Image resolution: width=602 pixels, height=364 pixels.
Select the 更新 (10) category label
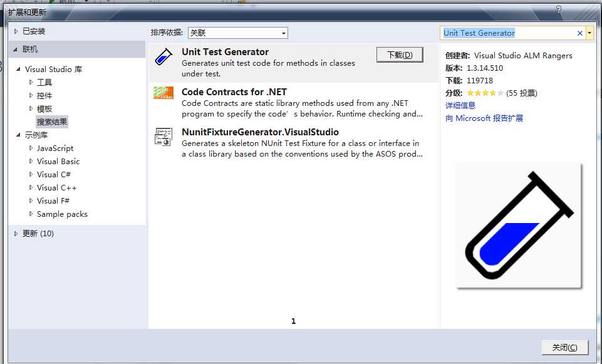(38, 234)
